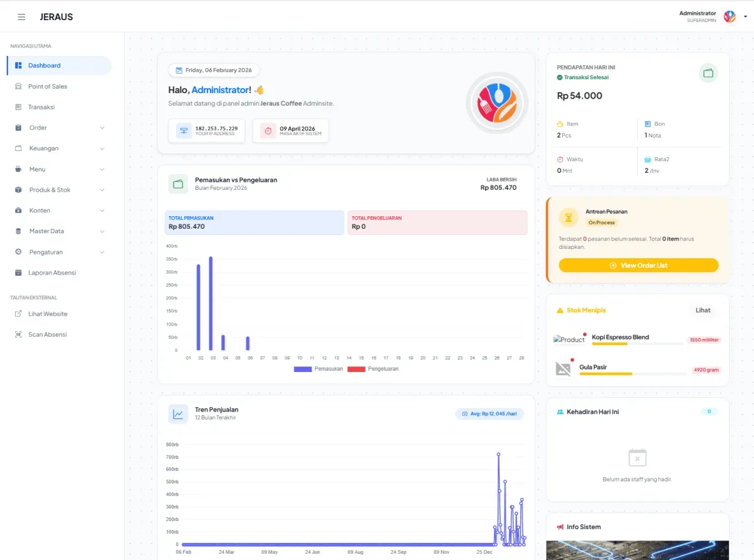Expand the Master Data section
Screen dimensions: 754x560
click(x=59, y=231)
